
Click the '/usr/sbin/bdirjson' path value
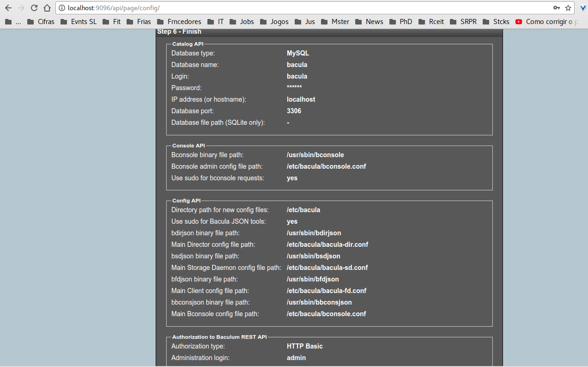coord(314,233)
